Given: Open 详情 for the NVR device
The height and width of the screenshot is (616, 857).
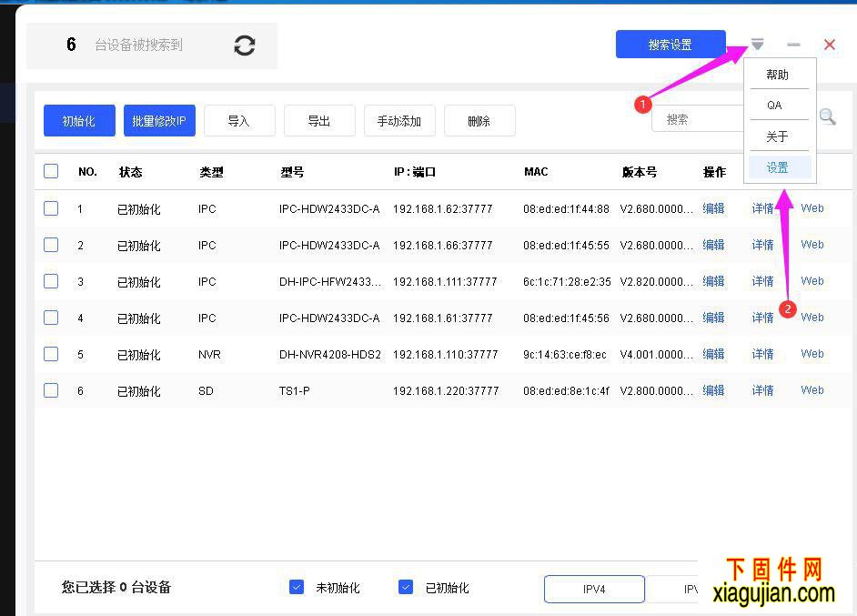Looking at the screenshot, I should tap(763, 354).
